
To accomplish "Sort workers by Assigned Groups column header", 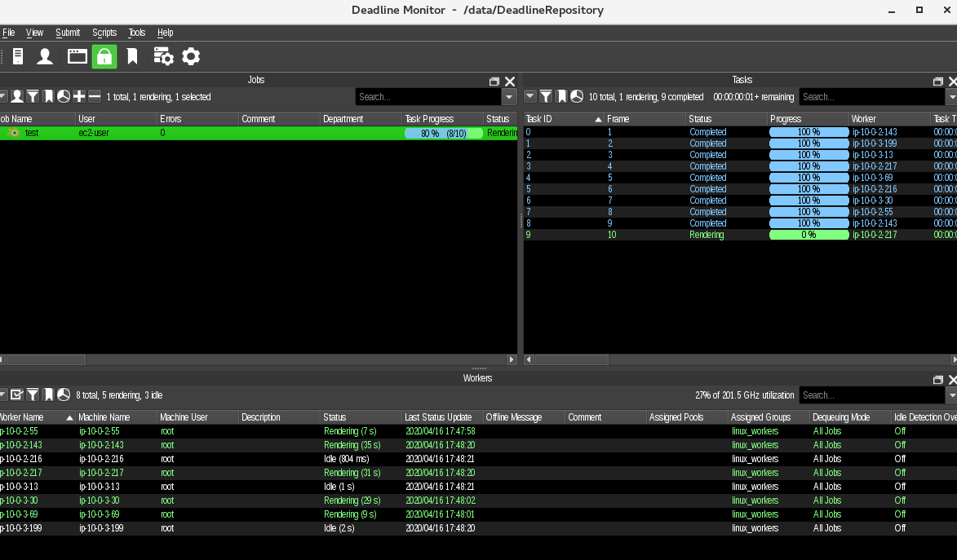I will coord(769,417).
